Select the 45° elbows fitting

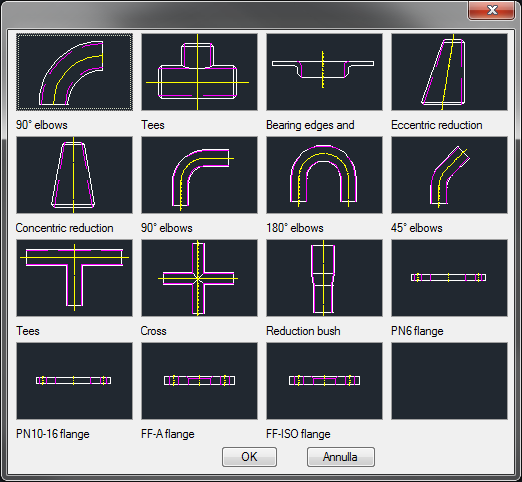[x=449, y=175]
